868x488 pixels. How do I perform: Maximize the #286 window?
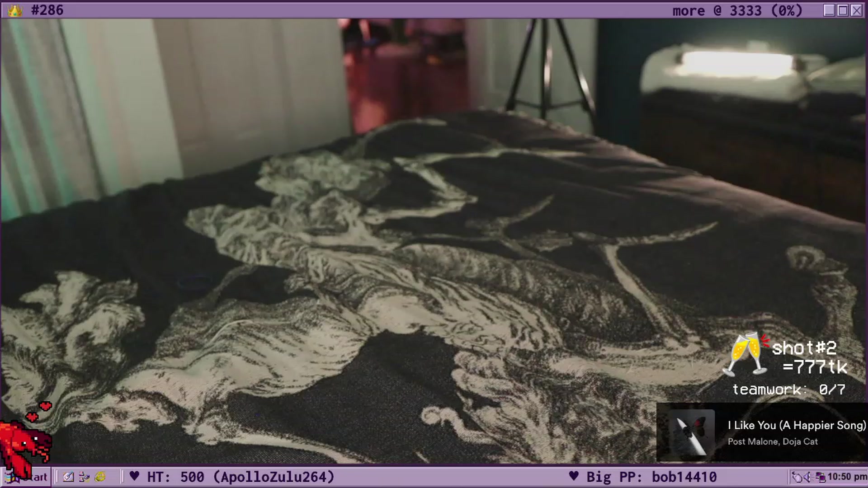tap(843, 10)
